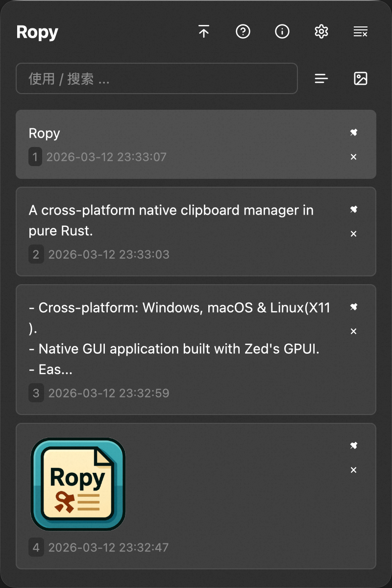Image resolution: width=392 pixels, height=588 pixels.
Task: Open the about info icon
Action: pyautogui.click(x=282, y=32)
